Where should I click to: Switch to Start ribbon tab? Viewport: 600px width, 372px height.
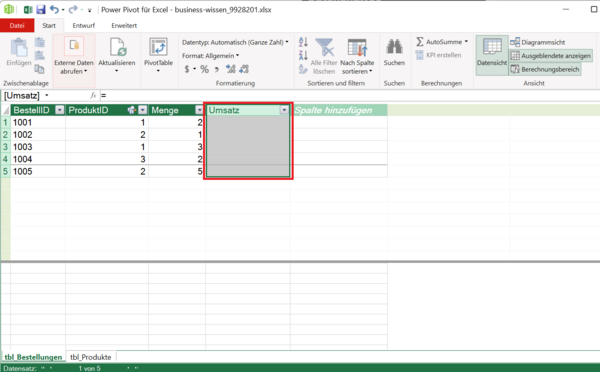49,26
